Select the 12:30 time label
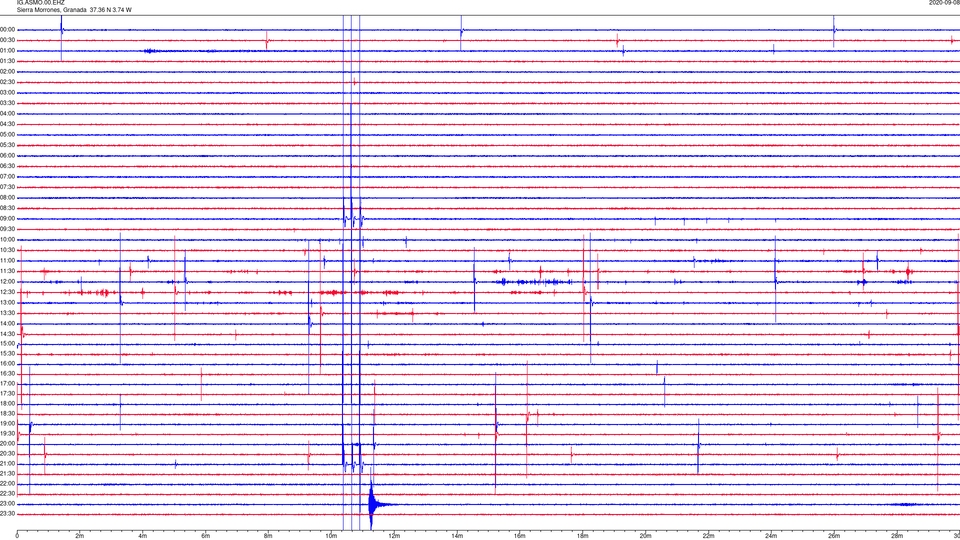This screenshot has height=540, width=960. 8,292
